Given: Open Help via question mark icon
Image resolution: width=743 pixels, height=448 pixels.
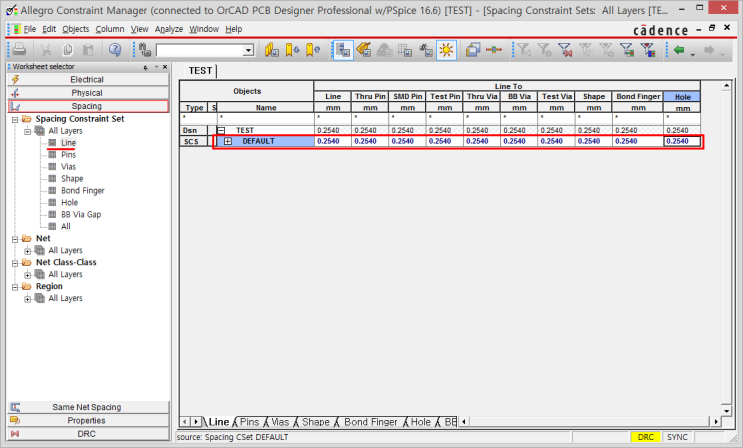Looking at the screenshot, I should [115, 50].
